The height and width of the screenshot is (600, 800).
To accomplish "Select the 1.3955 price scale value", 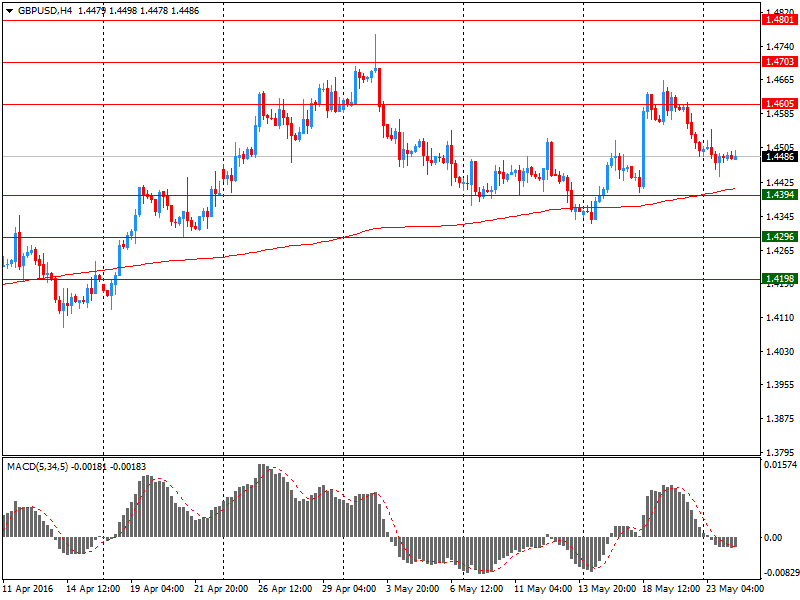I will click(780, 385).
